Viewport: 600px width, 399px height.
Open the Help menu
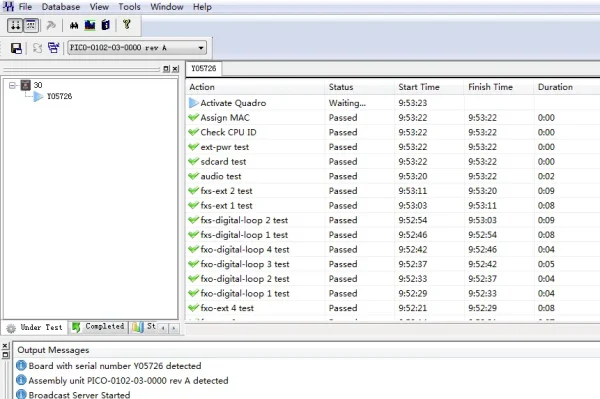pyautogui.click(x=202, y=7)
